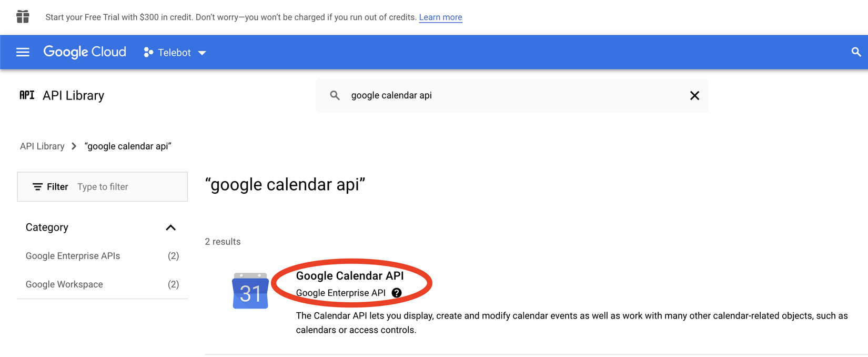Click magnifier icon in API search box
The width and height of the screenshot is (868, 357).
335,95
